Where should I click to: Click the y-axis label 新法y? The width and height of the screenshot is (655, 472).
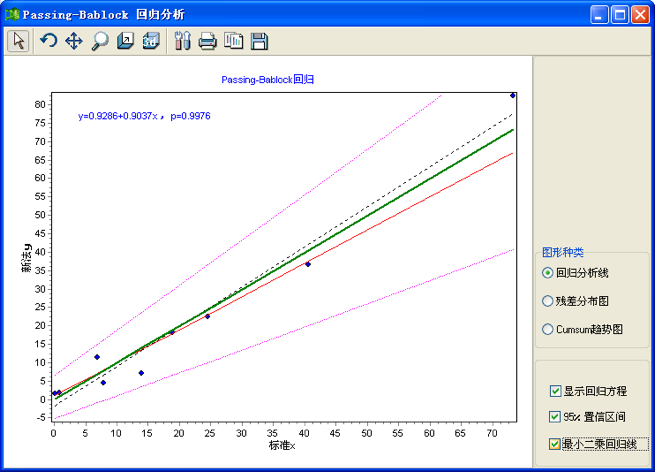pyautogui.click(x=26, y=258)
